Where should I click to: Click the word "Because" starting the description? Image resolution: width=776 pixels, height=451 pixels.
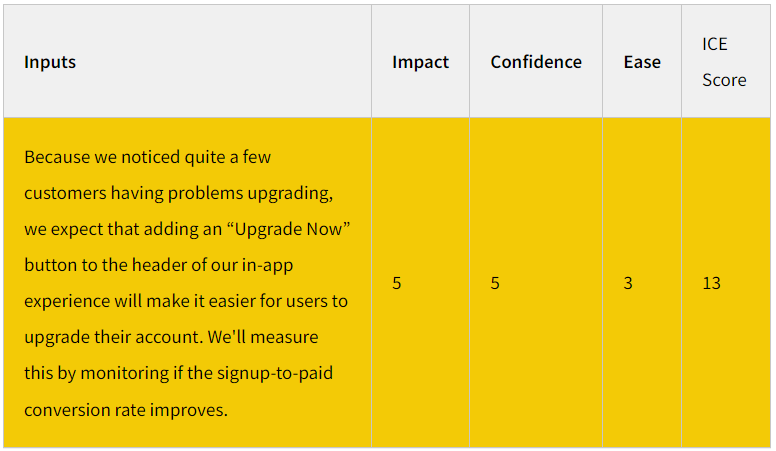(60, 157)
